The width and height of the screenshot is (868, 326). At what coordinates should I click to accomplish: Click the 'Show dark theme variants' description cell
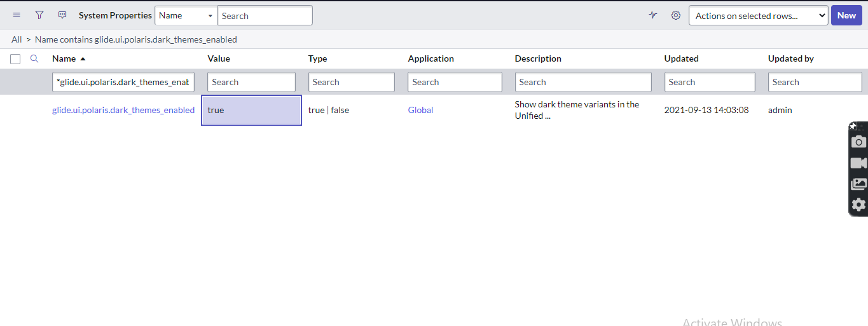pyautogui.click(x=577, y=110)
